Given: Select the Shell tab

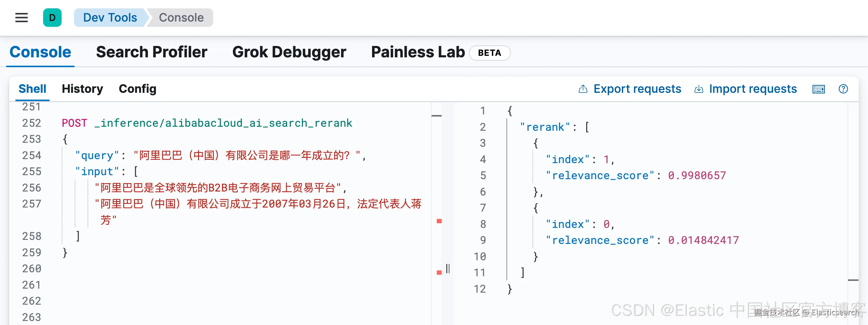Looking at the screenshot, I should (x=32, y=89).
